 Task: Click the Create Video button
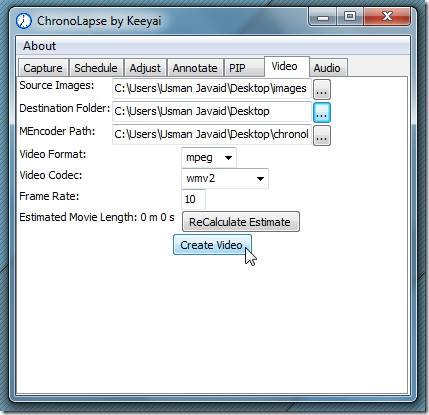tap(212, 245)
